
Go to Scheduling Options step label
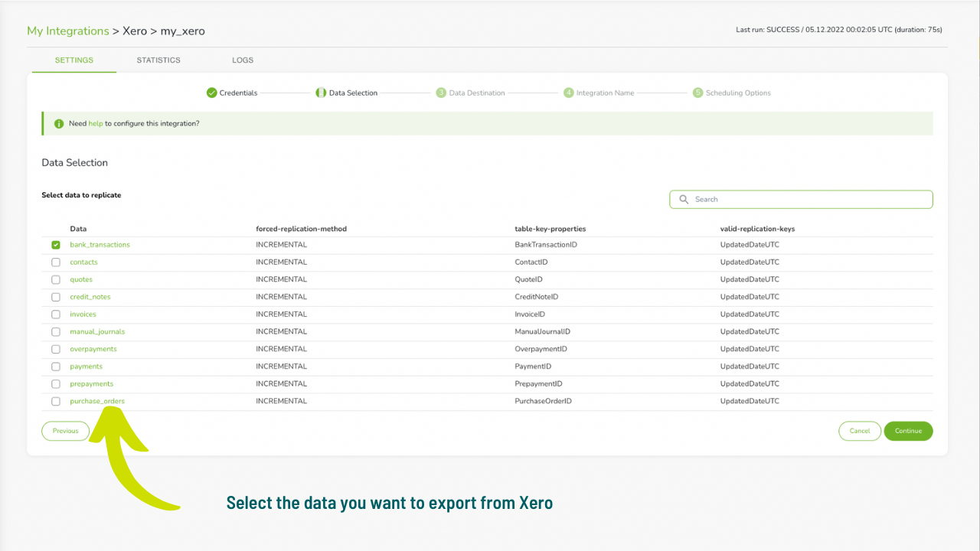(738, 93)
